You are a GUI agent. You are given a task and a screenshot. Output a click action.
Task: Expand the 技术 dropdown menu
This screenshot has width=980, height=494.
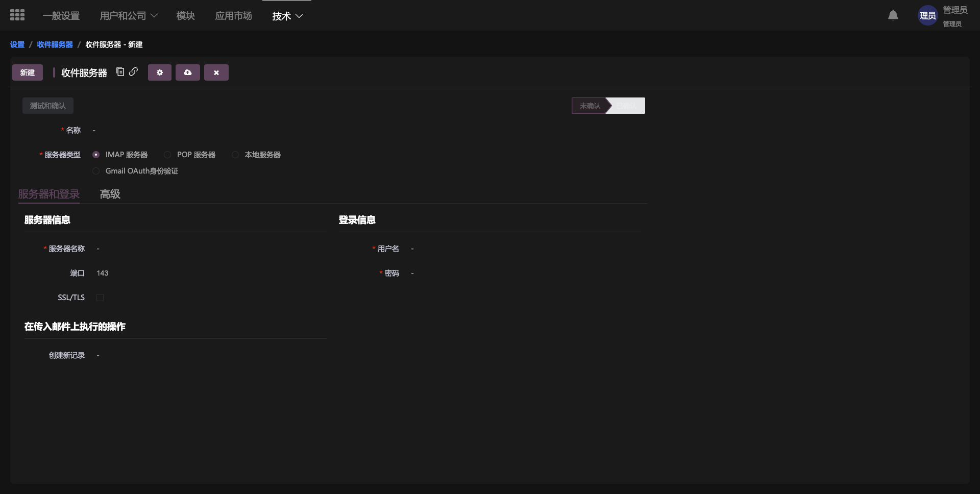pos(287,16)
